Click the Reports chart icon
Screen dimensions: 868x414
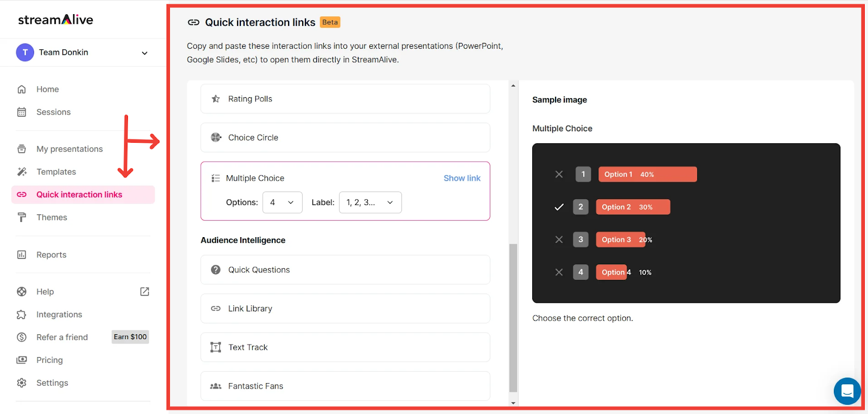(x=22, y=255)
